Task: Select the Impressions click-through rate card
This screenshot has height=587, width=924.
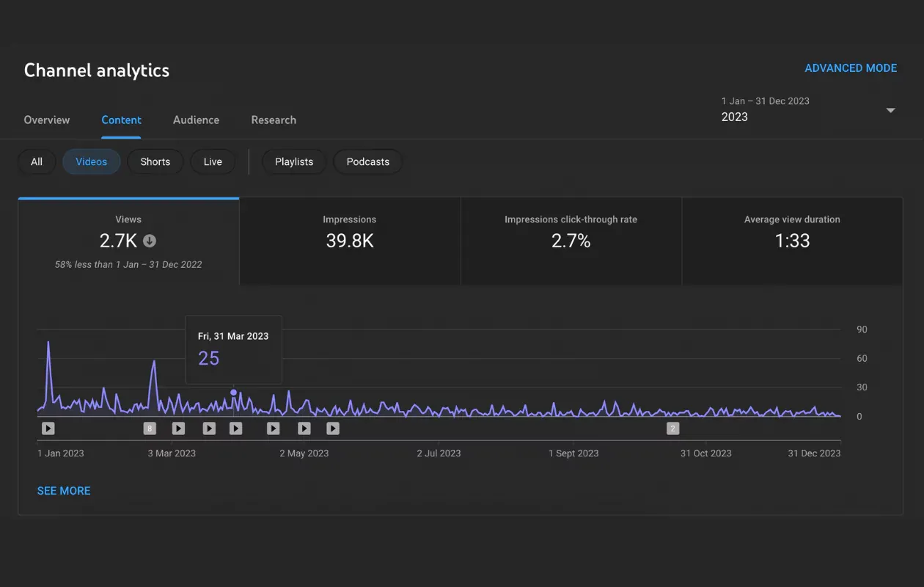Action: 571,241
